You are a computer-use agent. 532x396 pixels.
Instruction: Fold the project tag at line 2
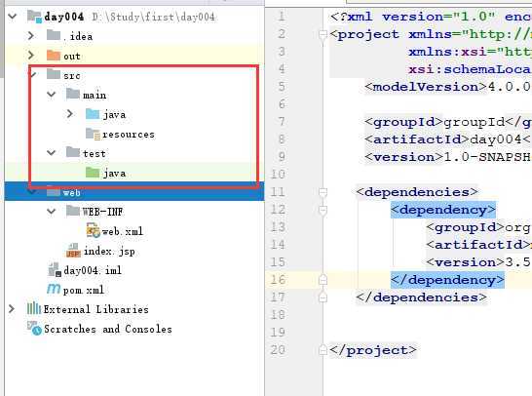(x=323, y=34)
